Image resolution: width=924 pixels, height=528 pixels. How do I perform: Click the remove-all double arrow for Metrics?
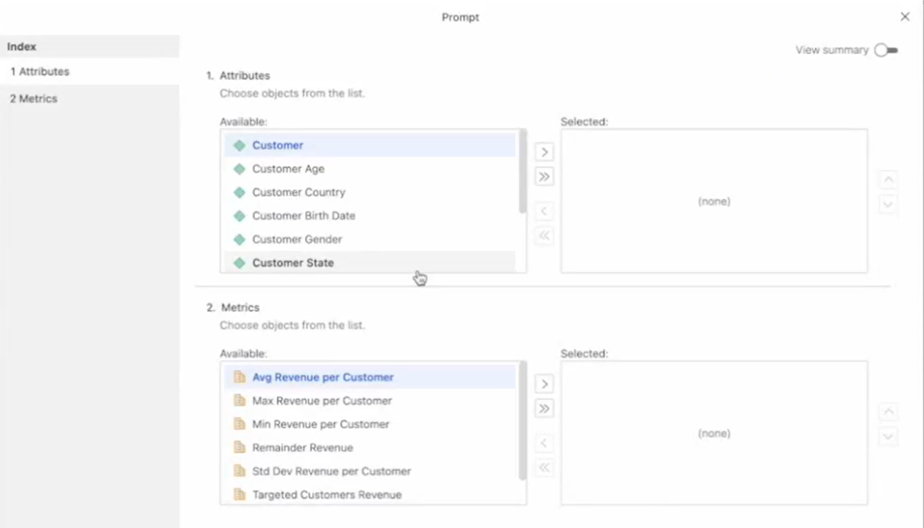pos(544,468)
